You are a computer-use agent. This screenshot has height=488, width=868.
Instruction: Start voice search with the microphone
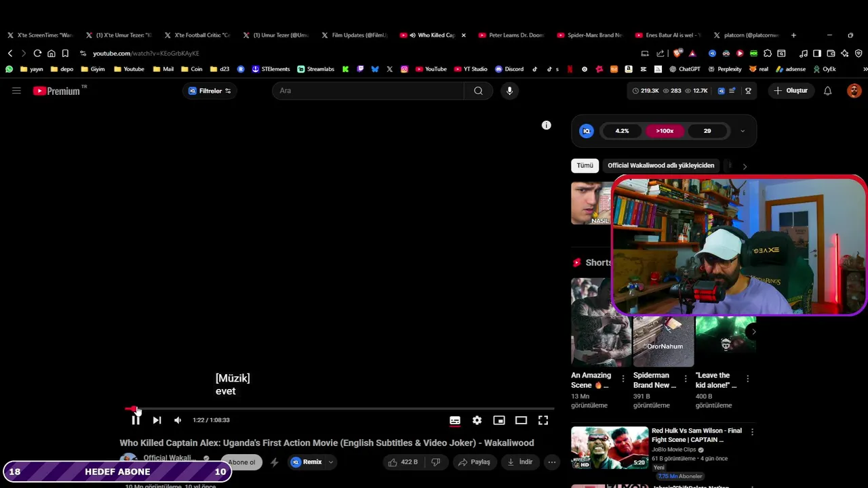(509, 91)
